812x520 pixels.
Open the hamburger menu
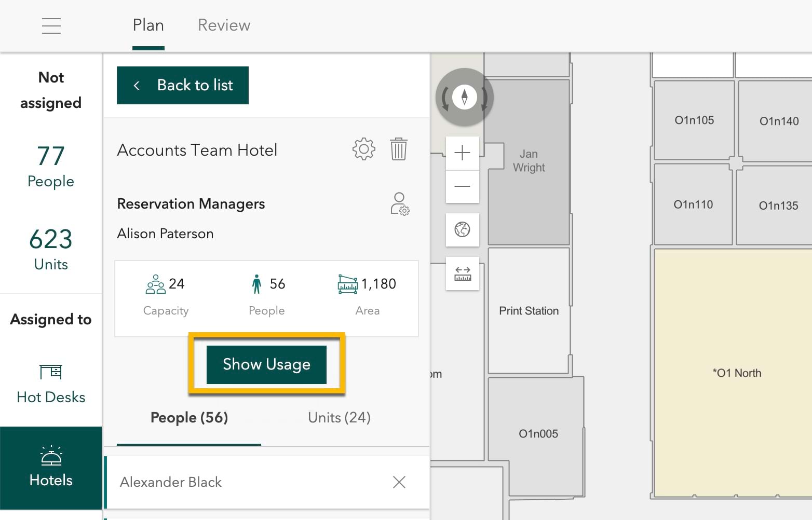[x=51, y=25]
